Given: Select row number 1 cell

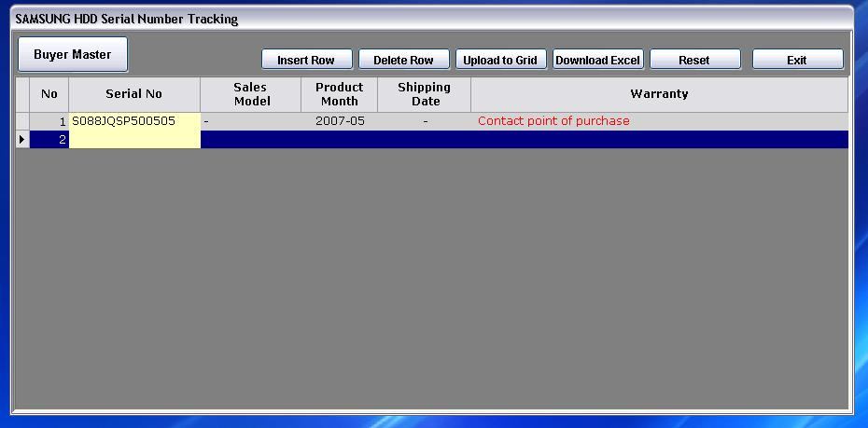Looking at the screenshot, I should click(49, 121).
